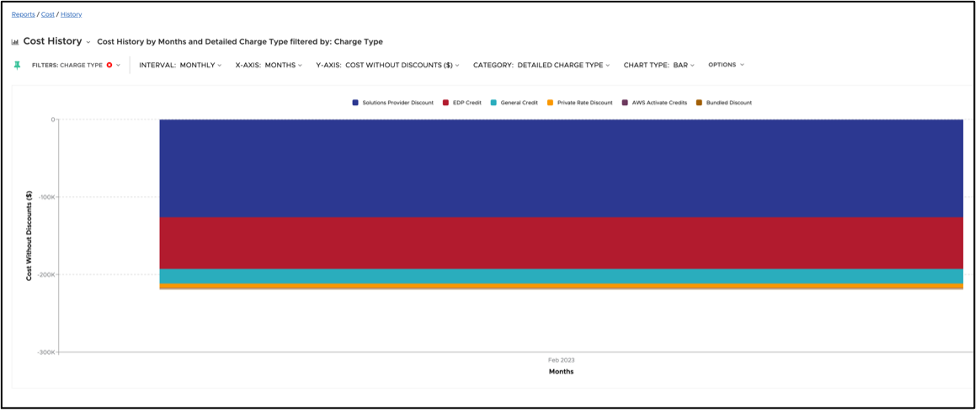The height and width of the screenshot is (413, 980).
Task: Click the Feb 2023 x-axis label
Action: coord(562,361)
